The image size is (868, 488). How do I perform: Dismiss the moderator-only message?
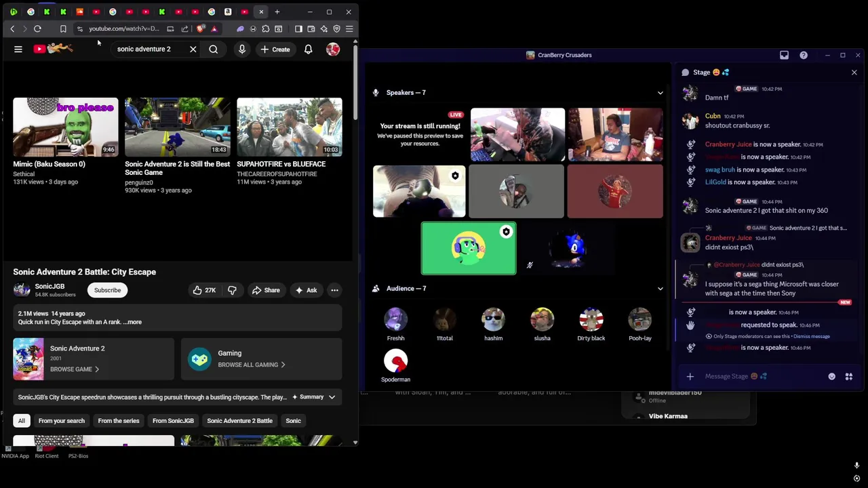click(812, 336)
